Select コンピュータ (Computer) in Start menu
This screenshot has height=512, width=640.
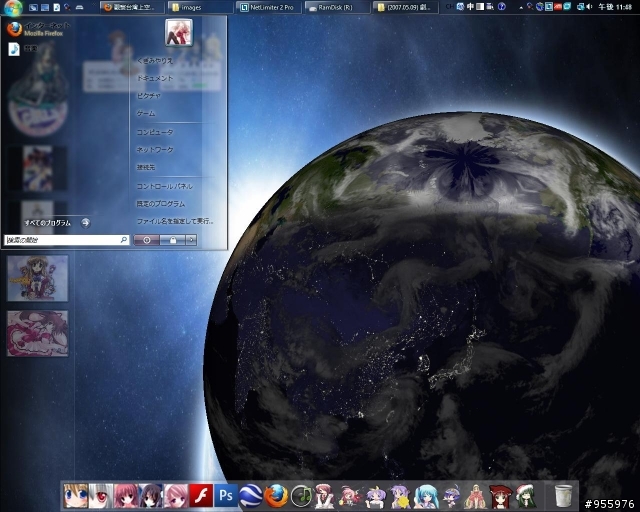[x=154, y=132]
